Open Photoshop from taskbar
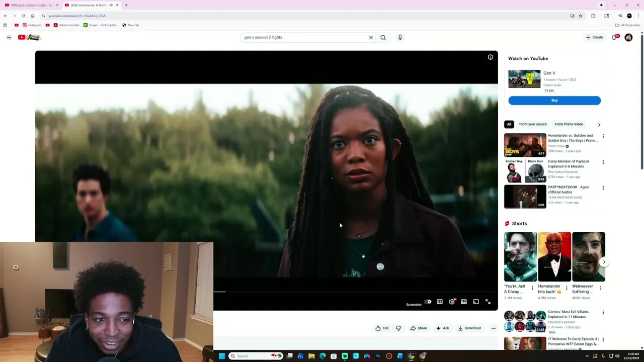 pyautogui.click(x=378, y=356)
